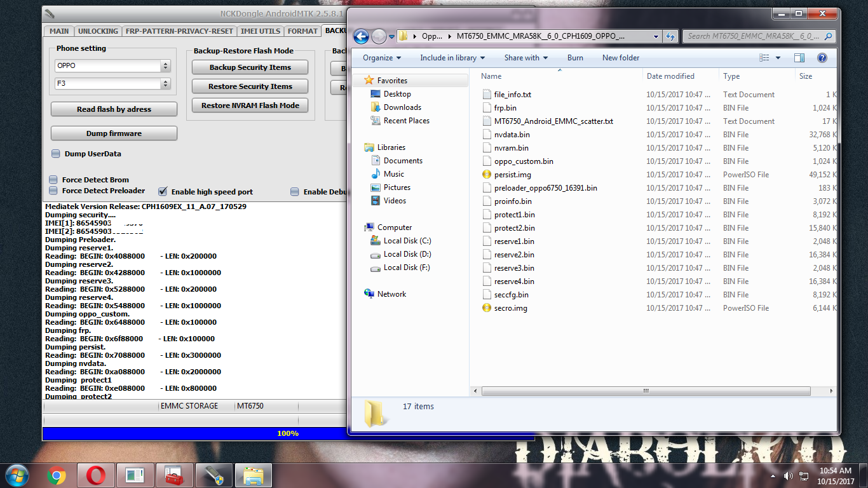
Task: Click the Explorer back arrow button
Action: click(x=362, y=36)
